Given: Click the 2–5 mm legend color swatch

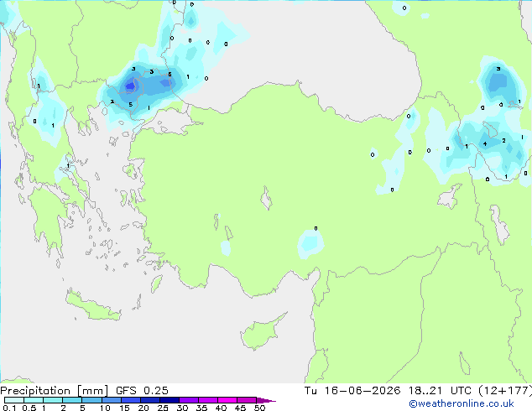Looking at the screenshot, I should click(72, 400).
